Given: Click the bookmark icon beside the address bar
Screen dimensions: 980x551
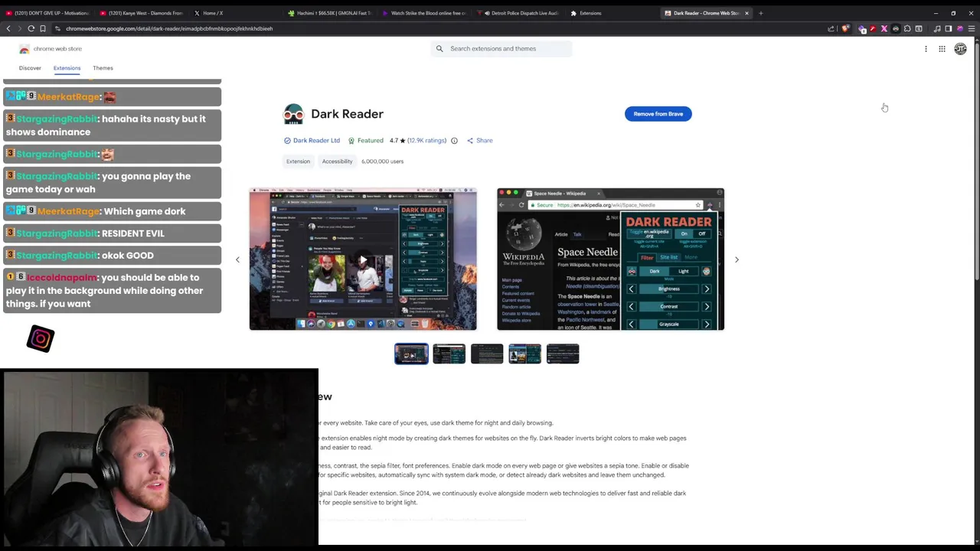Looking at the screenshot, I should pos(43,28).
